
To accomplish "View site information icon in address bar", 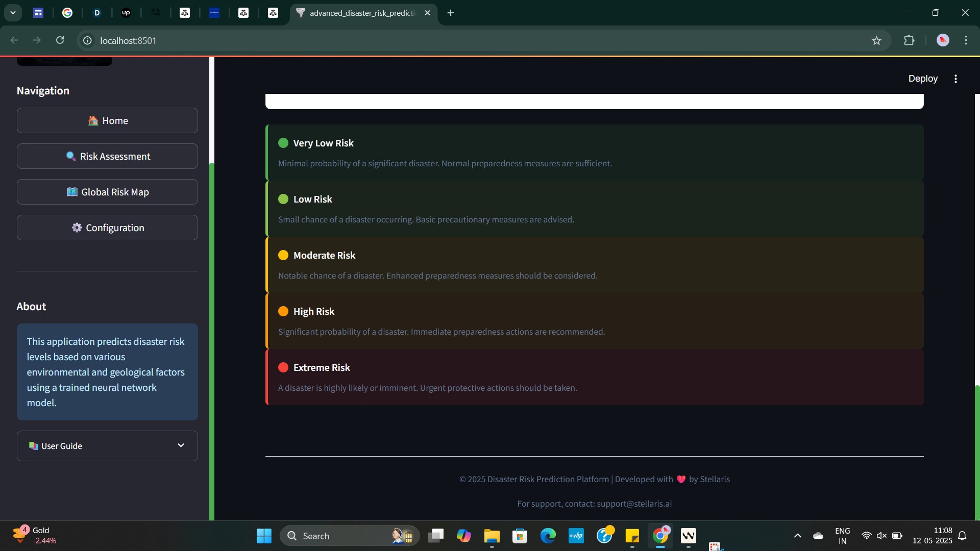I will coord(88,40).
